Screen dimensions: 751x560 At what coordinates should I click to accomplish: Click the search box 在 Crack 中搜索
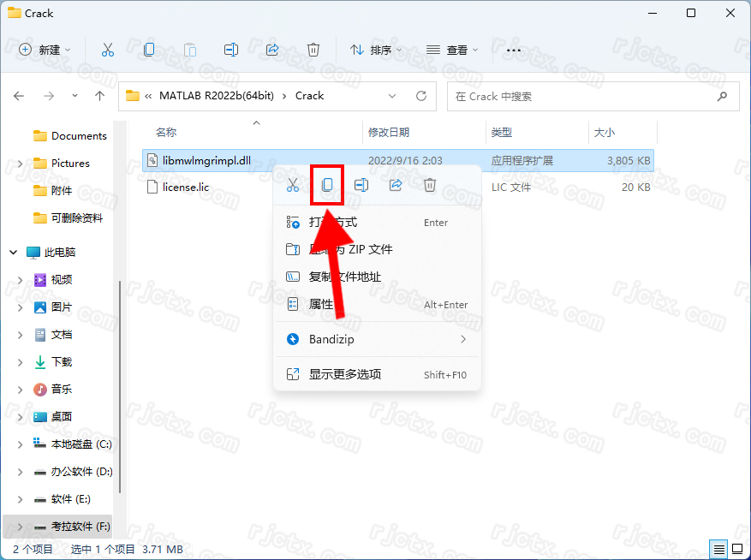(x=582, y=96)
